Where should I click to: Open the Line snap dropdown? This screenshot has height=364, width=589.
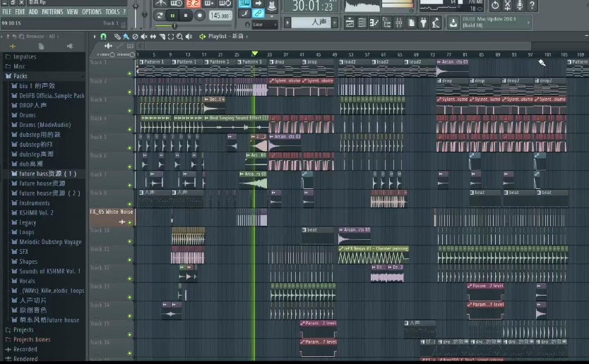[x=263, y=24]
